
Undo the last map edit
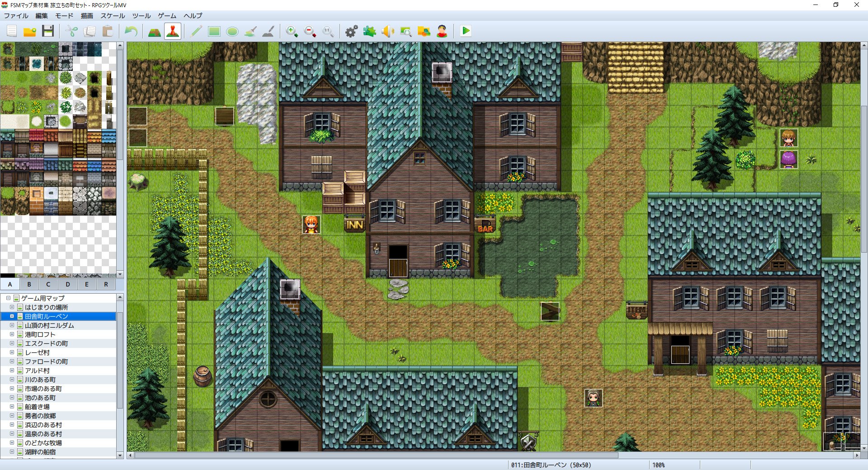click(x=131, y=31)
